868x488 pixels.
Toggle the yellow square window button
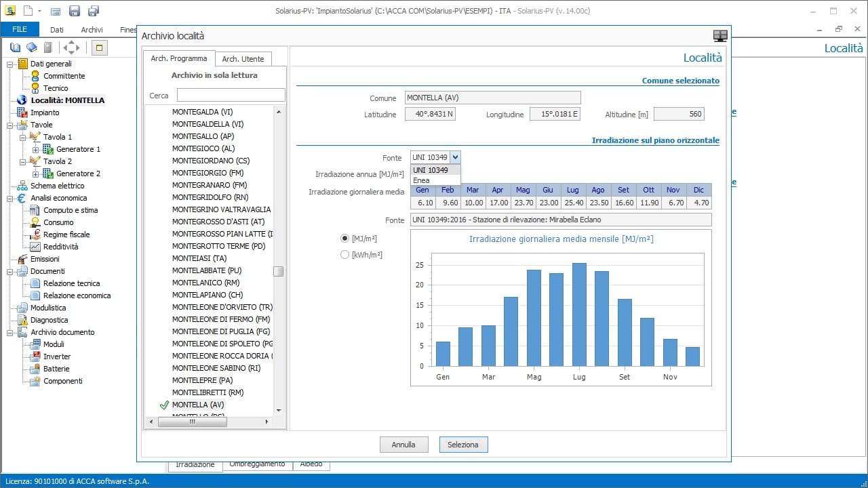(99, 47)
